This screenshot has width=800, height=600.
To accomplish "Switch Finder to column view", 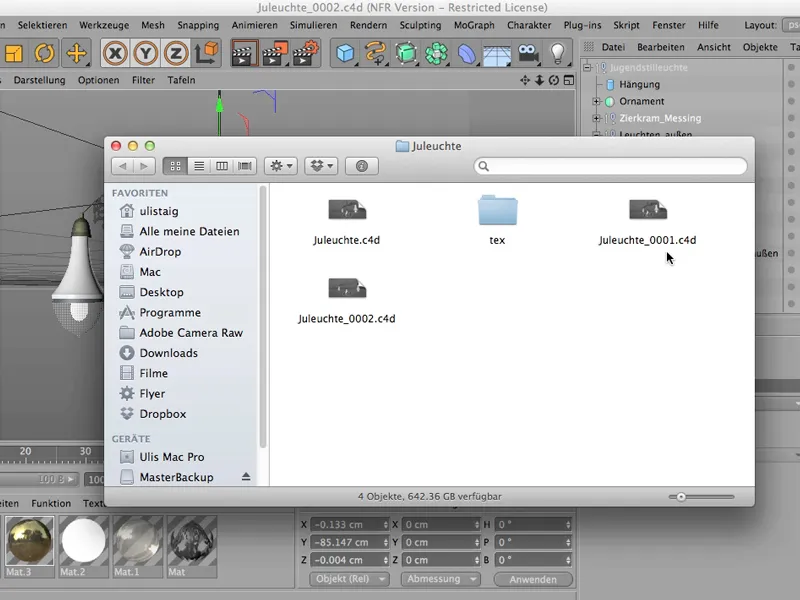I will [222, 166].
